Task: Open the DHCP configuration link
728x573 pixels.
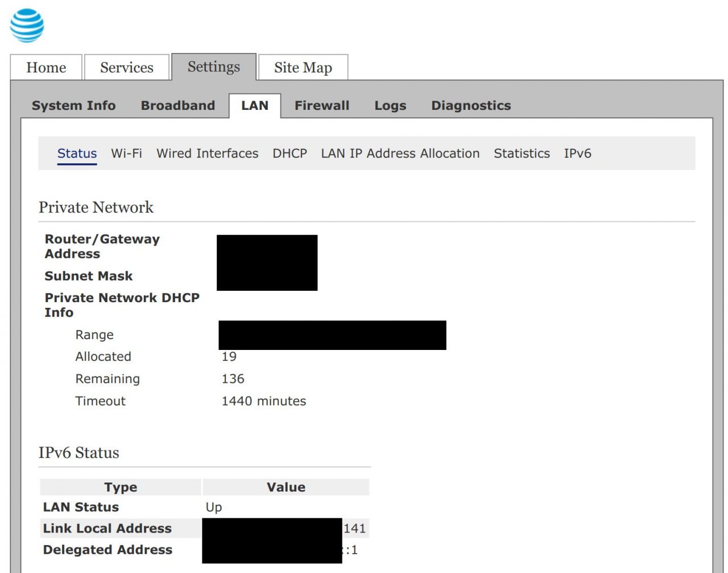Action: [289, 153]
